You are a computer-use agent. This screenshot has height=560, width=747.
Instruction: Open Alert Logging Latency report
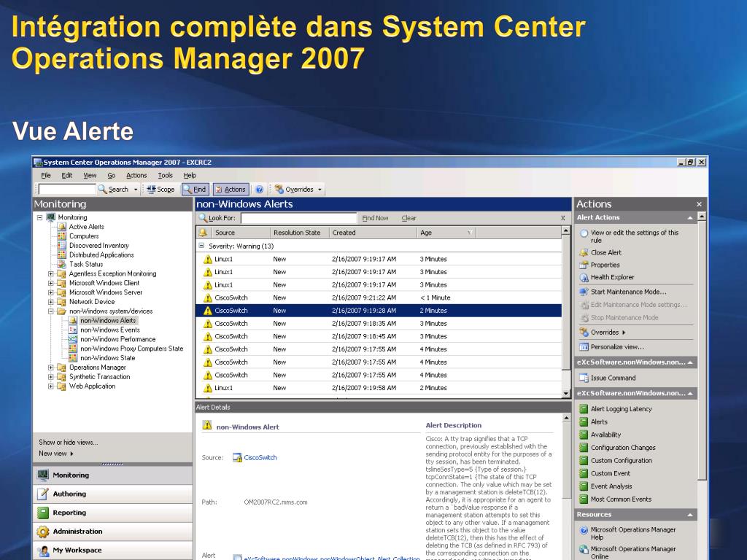click(622, 408)
